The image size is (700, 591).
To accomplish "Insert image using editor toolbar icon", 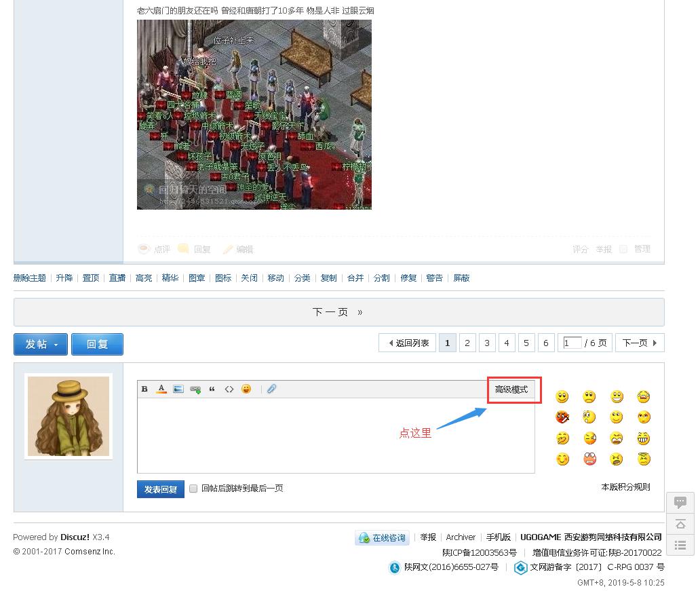I will pyautogui.click(x=178, y=389).
